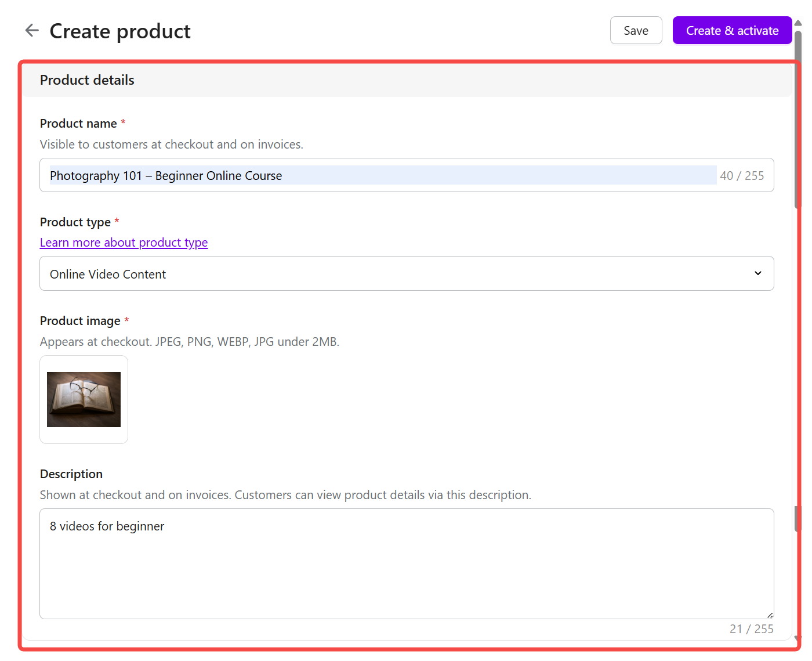
Task: Click the page scrollbar up arrow
Action: (x=798, y=23)
